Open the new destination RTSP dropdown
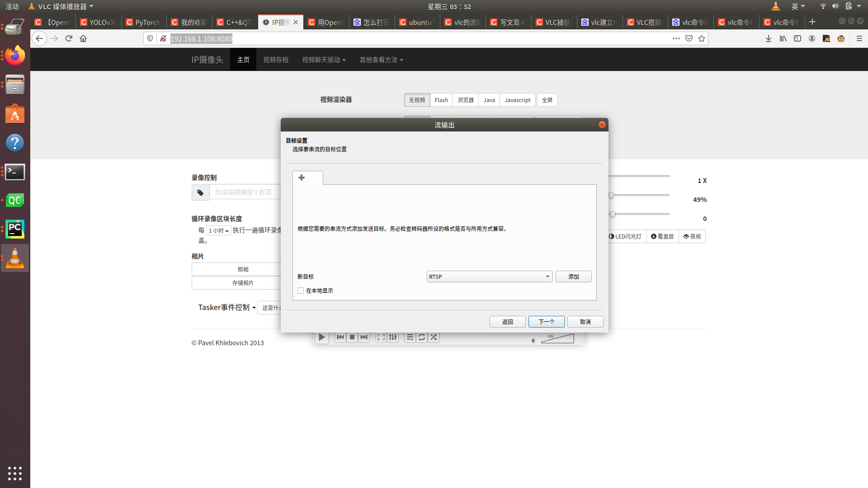Viewport: 868px width, 488px height. [x=490, y=277]
